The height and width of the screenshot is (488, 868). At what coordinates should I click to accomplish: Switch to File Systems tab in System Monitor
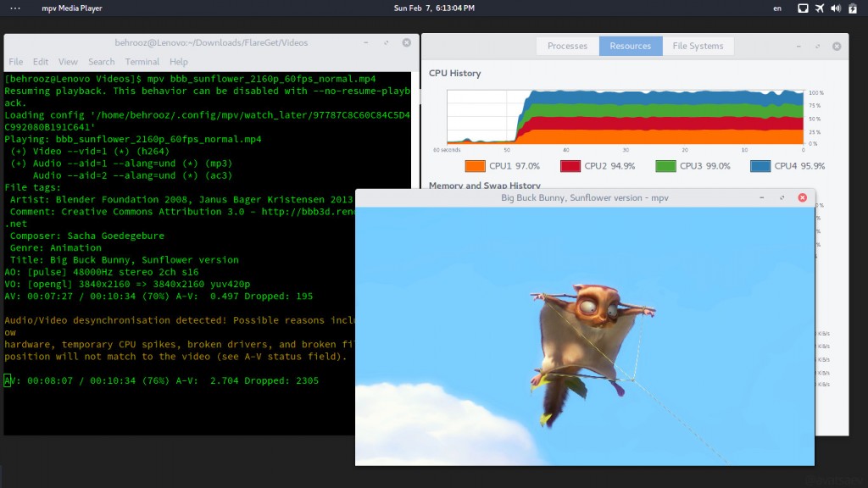pos(698,46)
